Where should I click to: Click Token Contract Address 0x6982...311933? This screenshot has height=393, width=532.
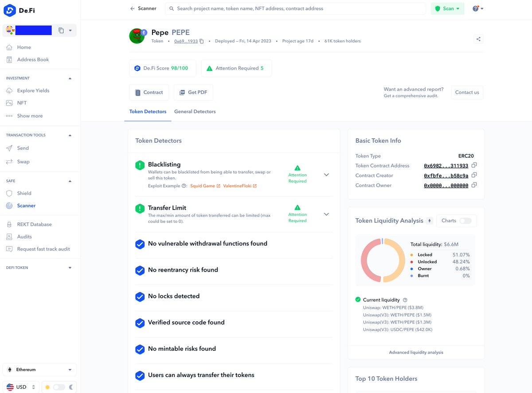click(x=446, y=166)
